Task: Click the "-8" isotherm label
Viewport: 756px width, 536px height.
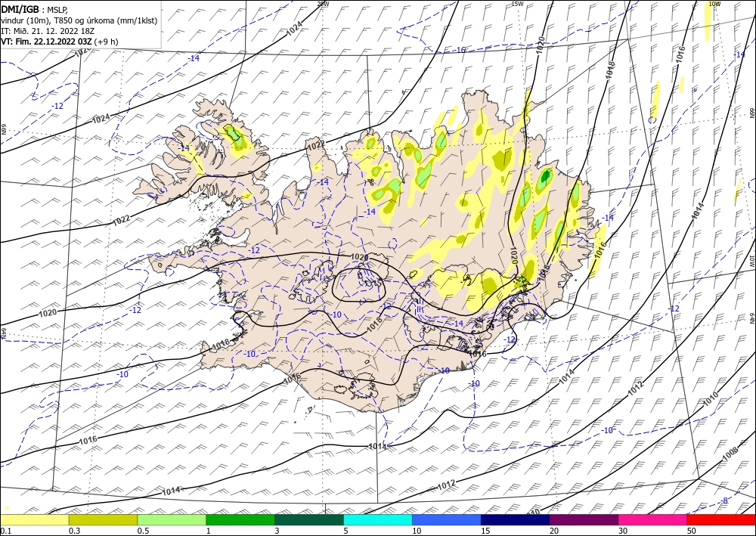Action: pyautogui.click(x=724, y=500)
